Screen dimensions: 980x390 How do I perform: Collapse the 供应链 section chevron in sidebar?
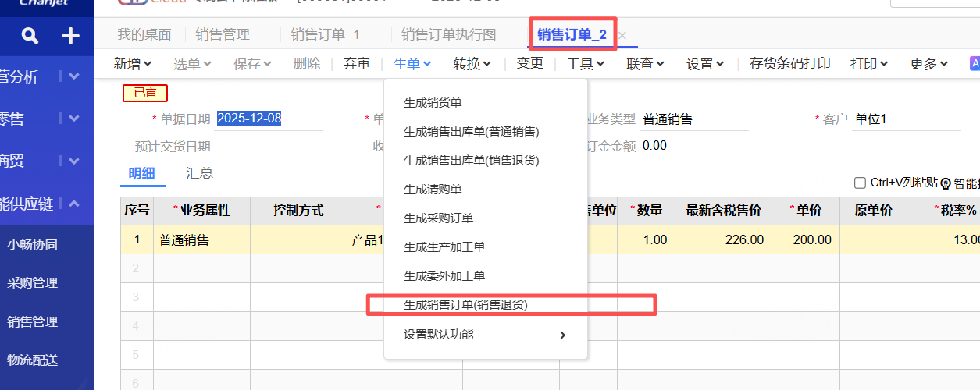click(x=74, y=204)
